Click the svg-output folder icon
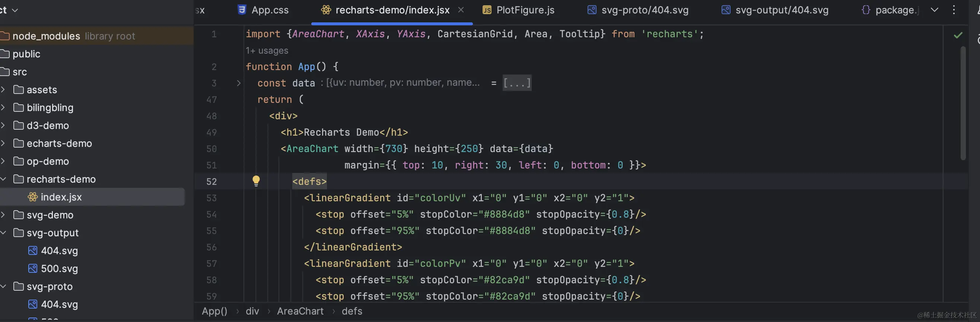The image size is (980, 322). pyautogui.click(x=19, y=233)
